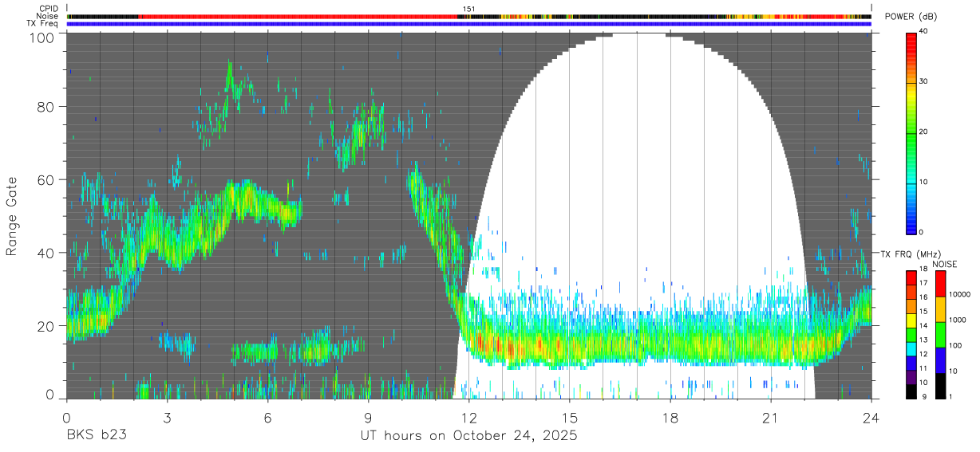Click the 'POWER (dB)' colorbar title
Screen dimensions: 980x452
tap(911, 17)
